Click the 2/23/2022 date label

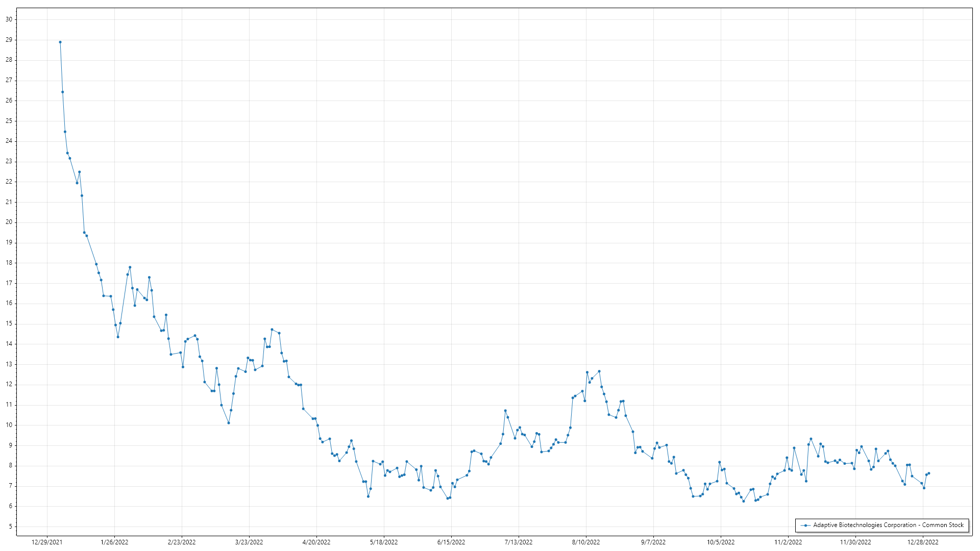click(x=182, y=542)
